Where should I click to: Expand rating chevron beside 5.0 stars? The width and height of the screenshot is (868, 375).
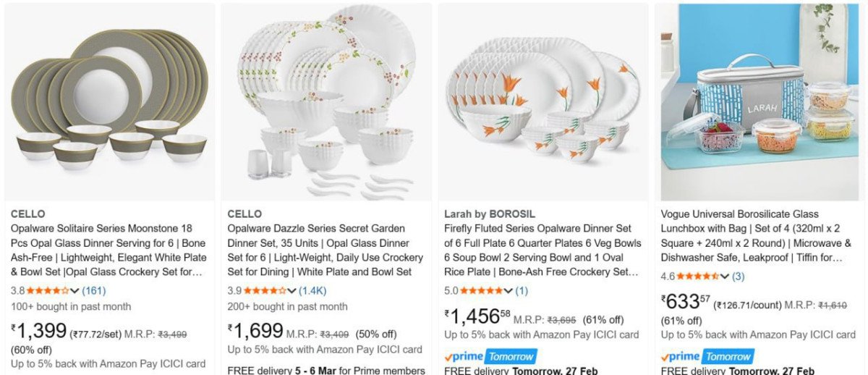pyautogui.click(x=508, y=291)
